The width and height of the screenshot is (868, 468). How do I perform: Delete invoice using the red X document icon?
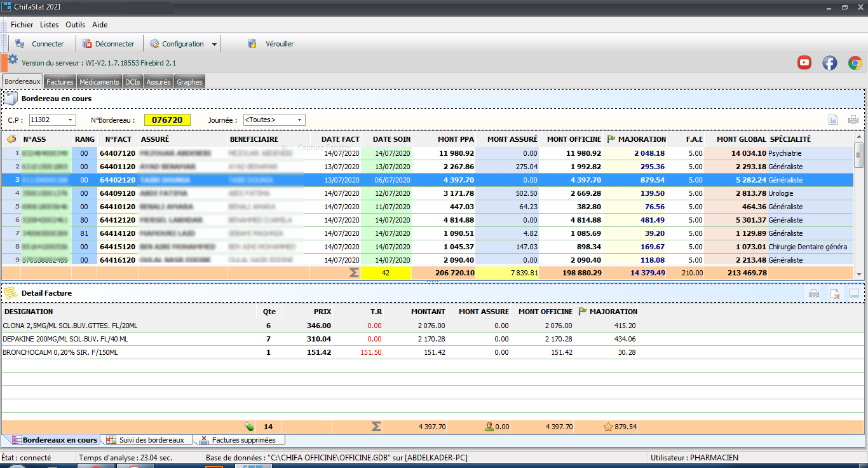[x=834, y=294]
